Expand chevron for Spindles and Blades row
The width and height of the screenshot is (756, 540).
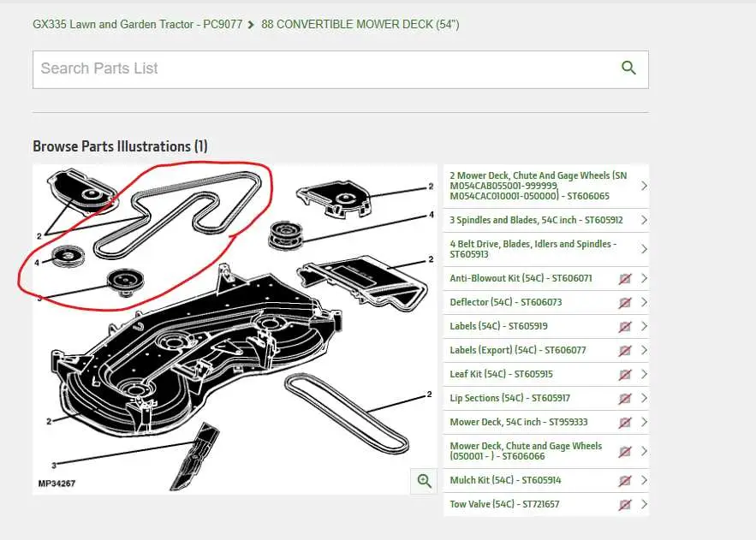click(x=644, y=220)
